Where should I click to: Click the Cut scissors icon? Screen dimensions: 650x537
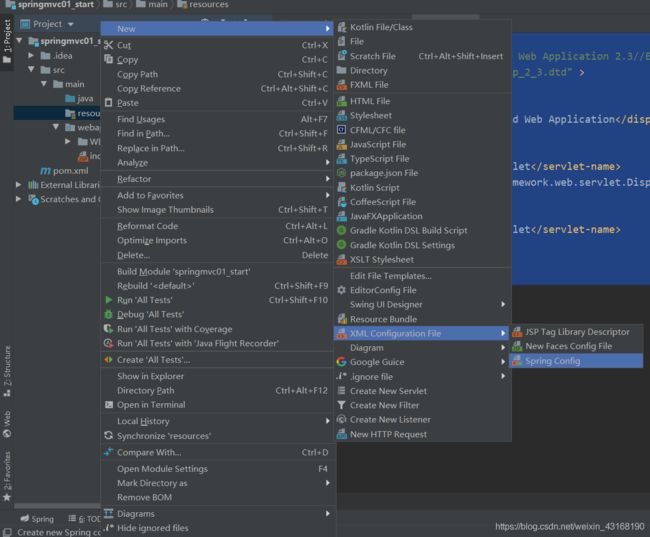pyautogui.click(x=108, y=45)
